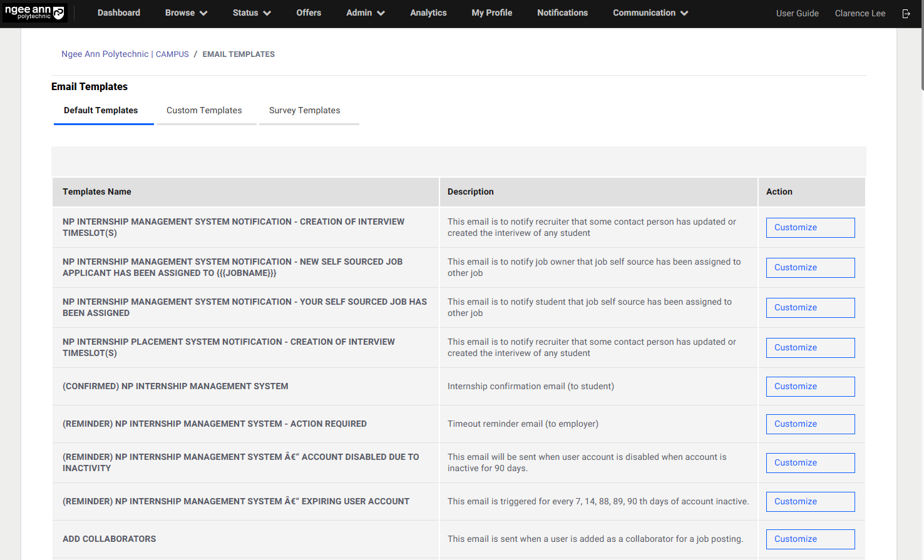Select the Default Templates tab

pos(101,110)
